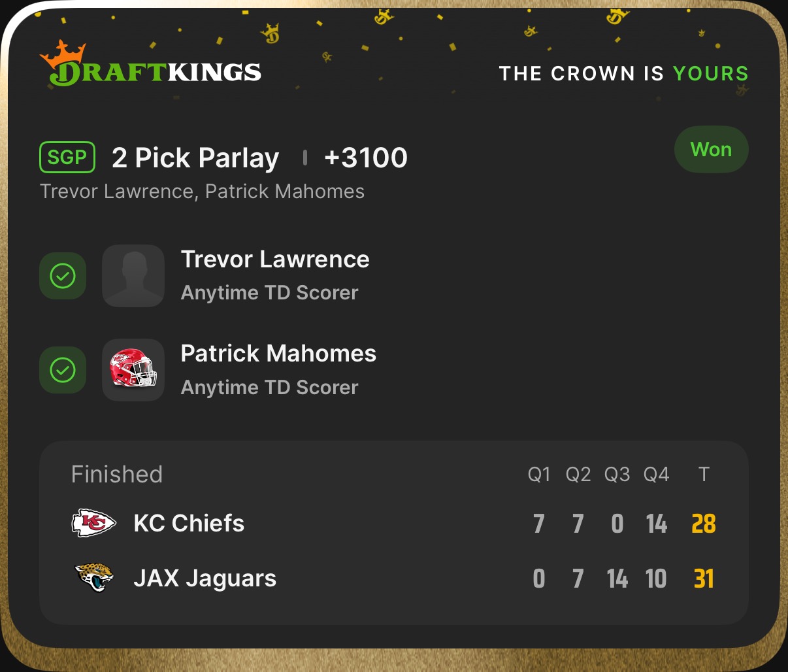Click the Jaguars total score 31
This screenshot has width=788, height=672.
click(703, 579)
